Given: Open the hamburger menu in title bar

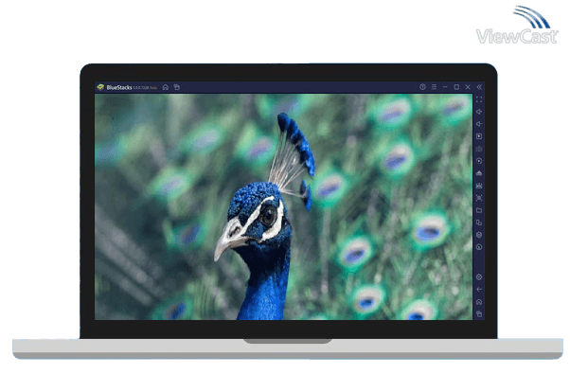Looking at the screenshot, I should coord(433,87).
